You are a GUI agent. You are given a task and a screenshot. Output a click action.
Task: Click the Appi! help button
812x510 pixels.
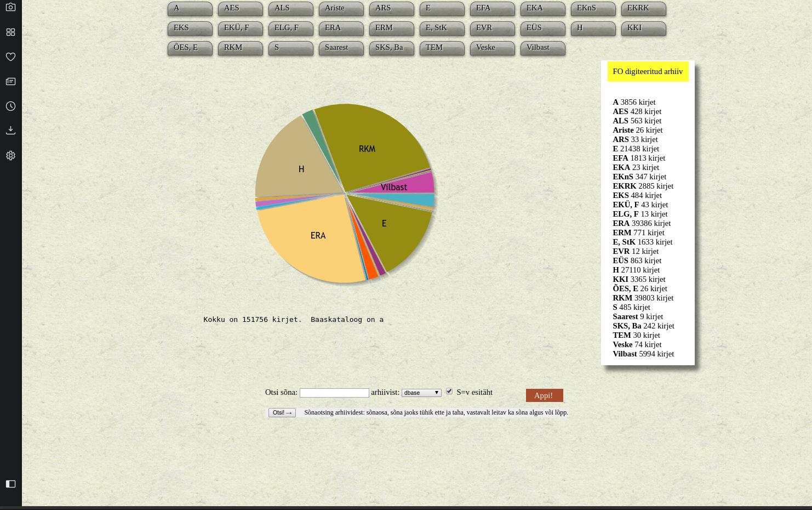pyautogui.click(x=544, y=395)
